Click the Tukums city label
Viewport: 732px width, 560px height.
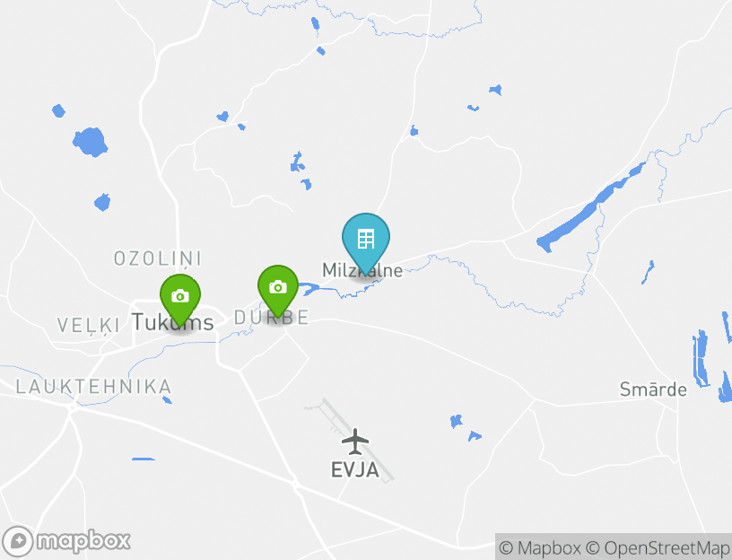pyautogui.click(x=173, y=322)
